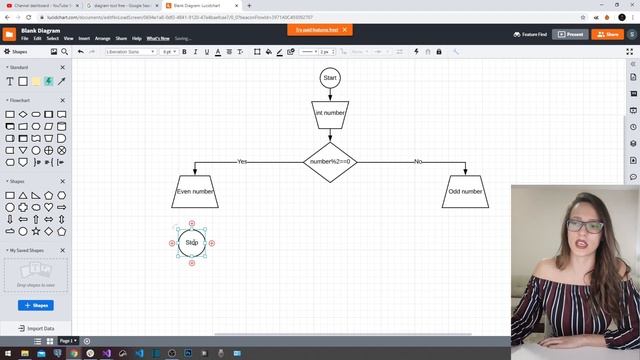Open the File menu

click(24, 38)
